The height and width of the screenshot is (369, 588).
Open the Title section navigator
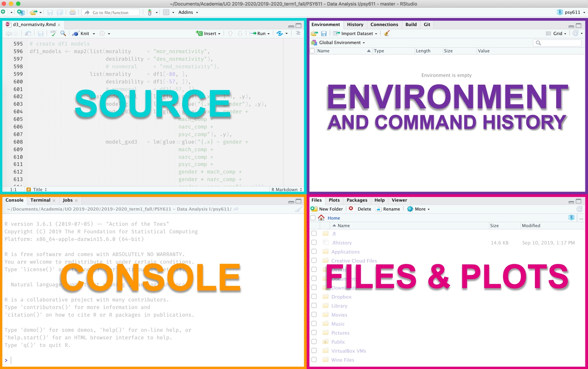(x=37, y=190)
